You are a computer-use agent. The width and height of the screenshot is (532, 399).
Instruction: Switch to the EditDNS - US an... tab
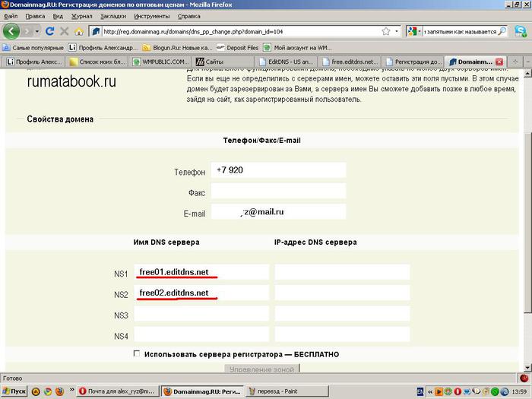click(287, 62)
